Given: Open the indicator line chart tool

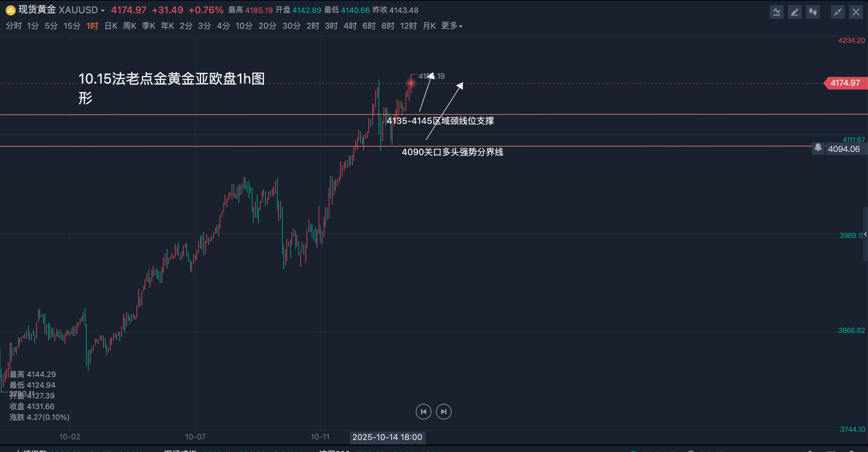Looking at the screenshot, I should pos(776,12).
